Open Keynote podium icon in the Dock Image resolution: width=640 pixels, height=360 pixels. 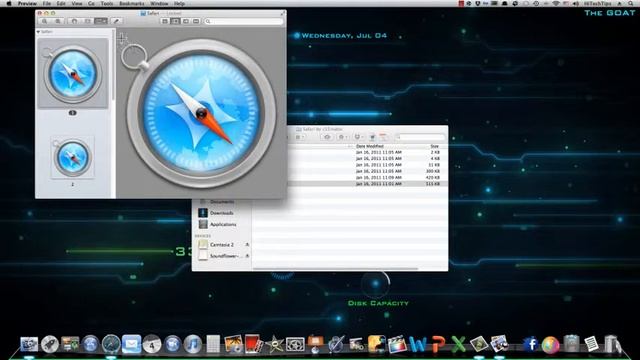point(315,344)
